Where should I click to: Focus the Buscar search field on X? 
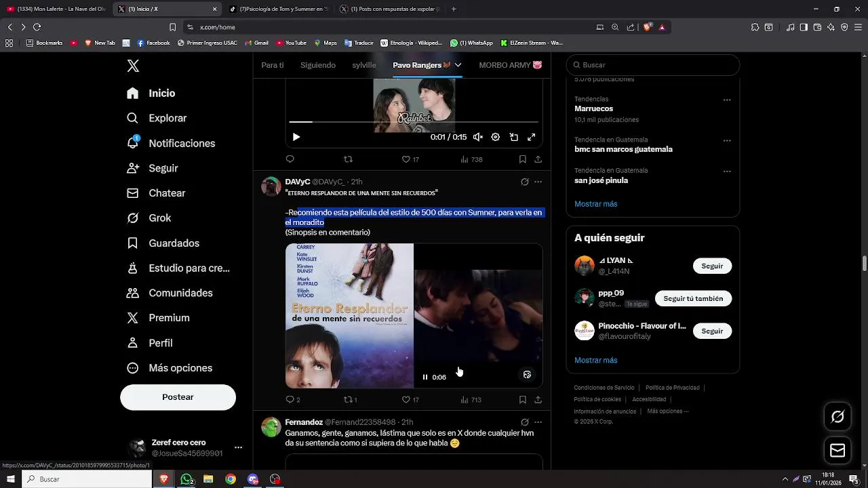pos(653,65)
